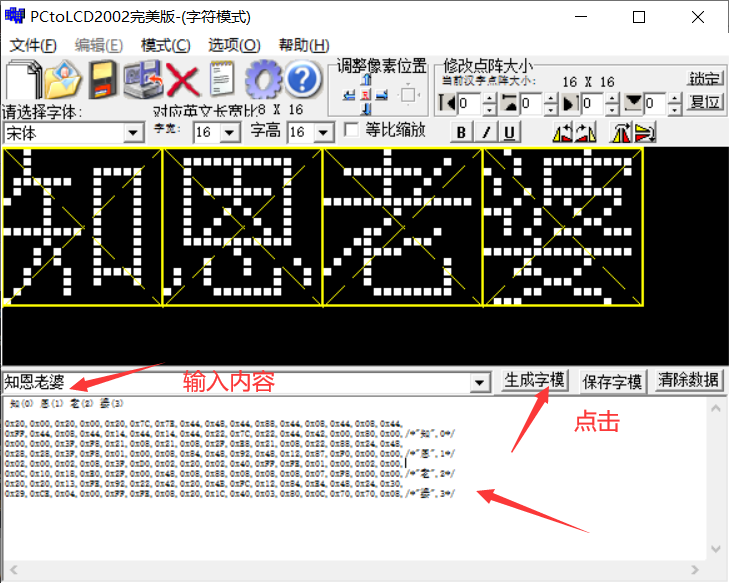Click the 恩 glyph in the dot-matrix preview

[x=242, y=227]
